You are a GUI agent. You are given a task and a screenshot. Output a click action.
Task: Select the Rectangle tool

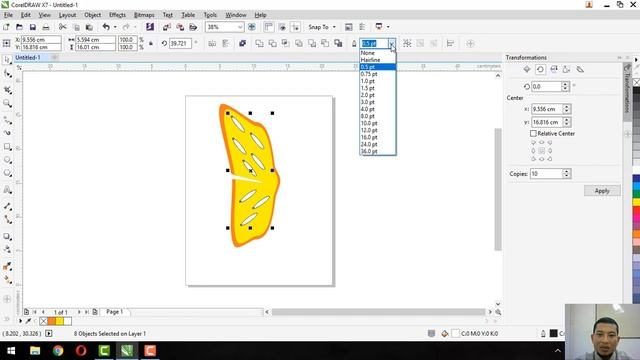pyautogui.click(x=7, y=146)
